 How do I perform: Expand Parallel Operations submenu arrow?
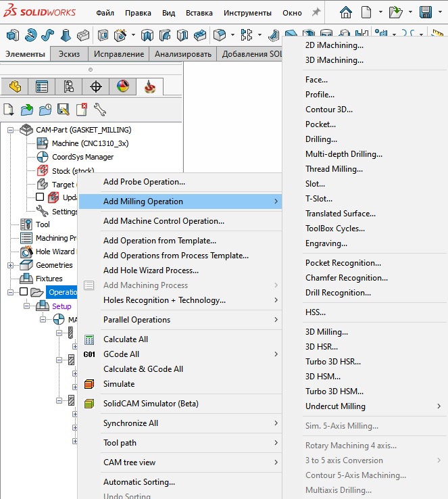click(x=276, y=320)
